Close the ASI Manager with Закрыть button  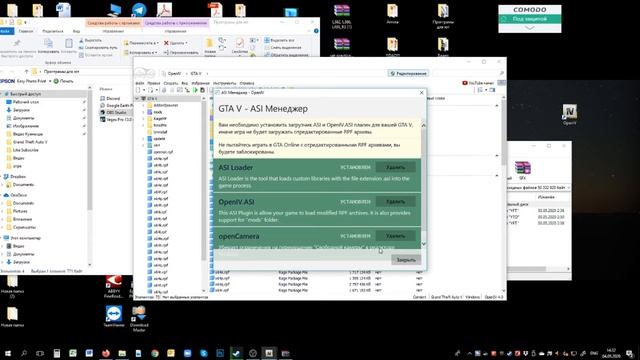(x=406, y=260)
